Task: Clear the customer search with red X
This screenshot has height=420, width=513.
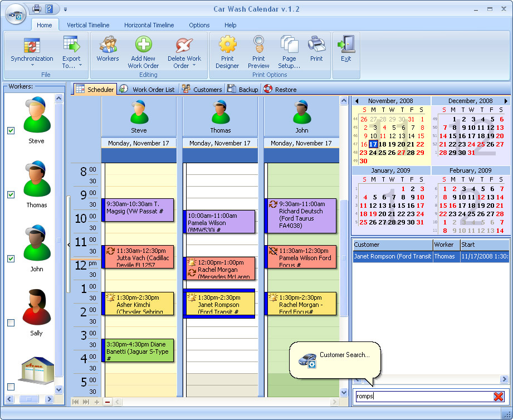Action: tap(499, 396)
